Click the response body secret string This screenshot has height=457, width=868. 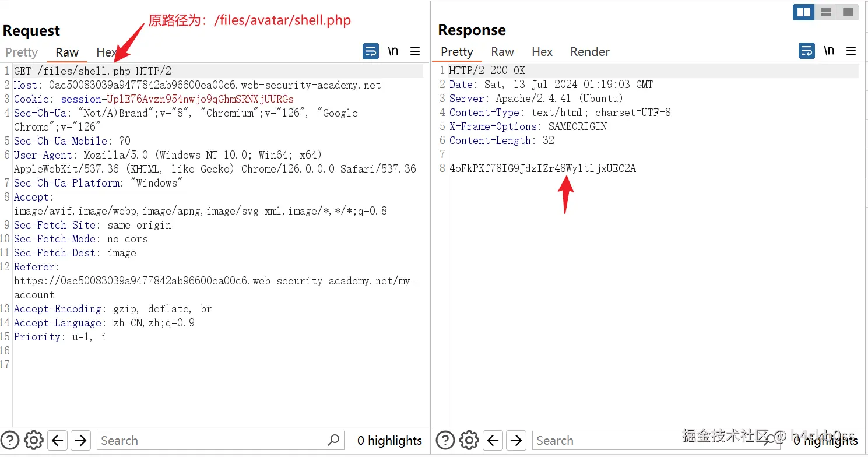[543, 168]
